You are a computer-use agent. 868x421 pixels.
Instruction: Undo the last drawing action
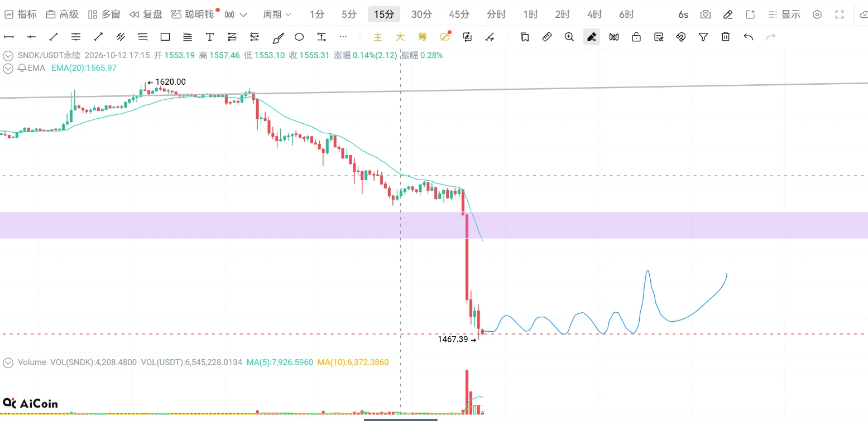[749, 37]
